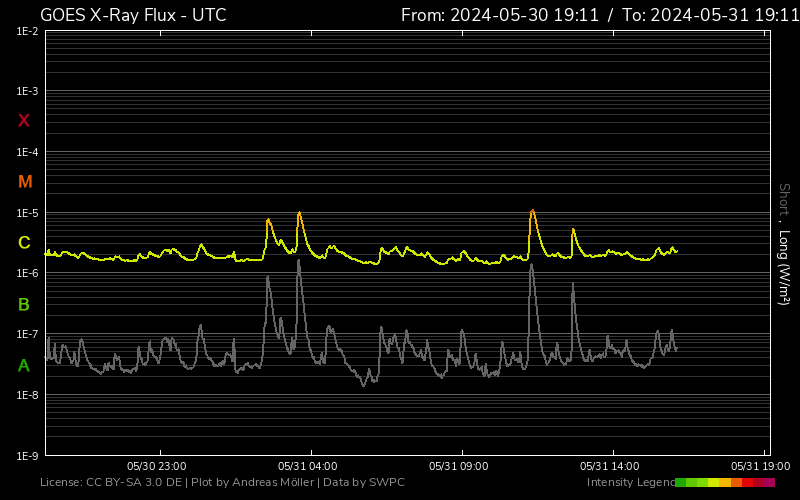The width and height of the screenshot is (800, 500).
Task: Click the Intensity Legend text label
Action: coord(630,483)
